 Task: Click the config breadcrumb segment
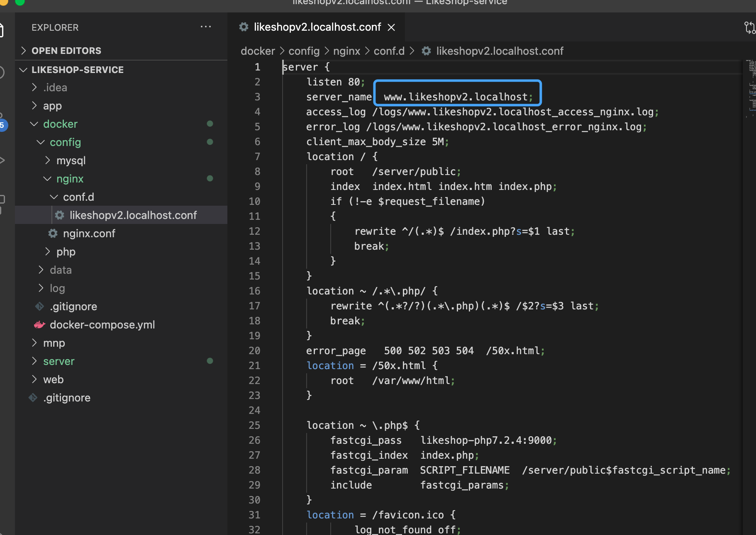click(304, 51)
